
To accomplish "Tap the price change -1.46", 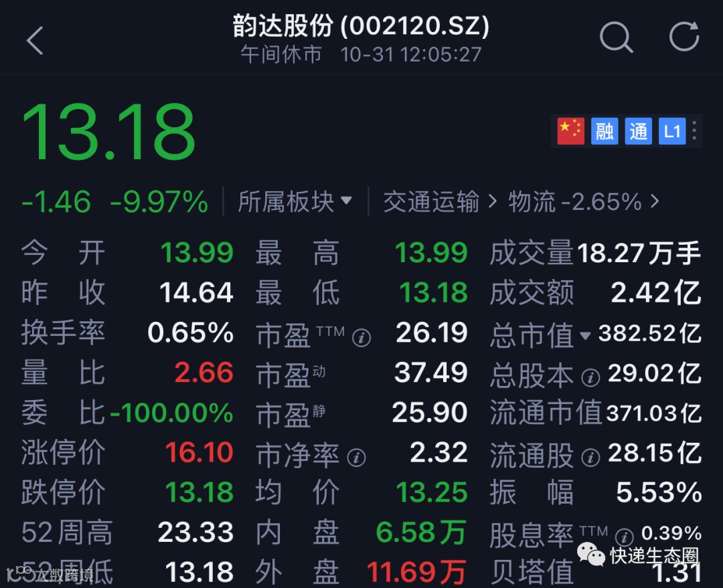I will coord(56,202).
